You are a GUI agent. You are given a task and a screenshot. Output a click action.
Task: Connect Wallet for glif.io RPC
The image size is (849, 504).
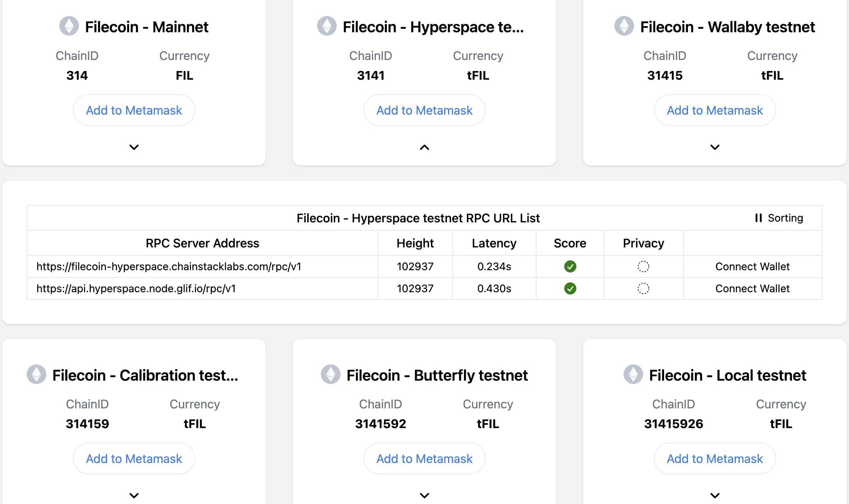(752, 288)
